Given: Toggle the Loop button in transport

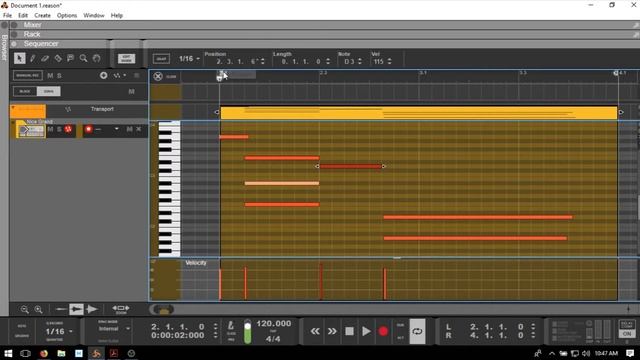Looking at the screenshot, I should pos(417,331).
